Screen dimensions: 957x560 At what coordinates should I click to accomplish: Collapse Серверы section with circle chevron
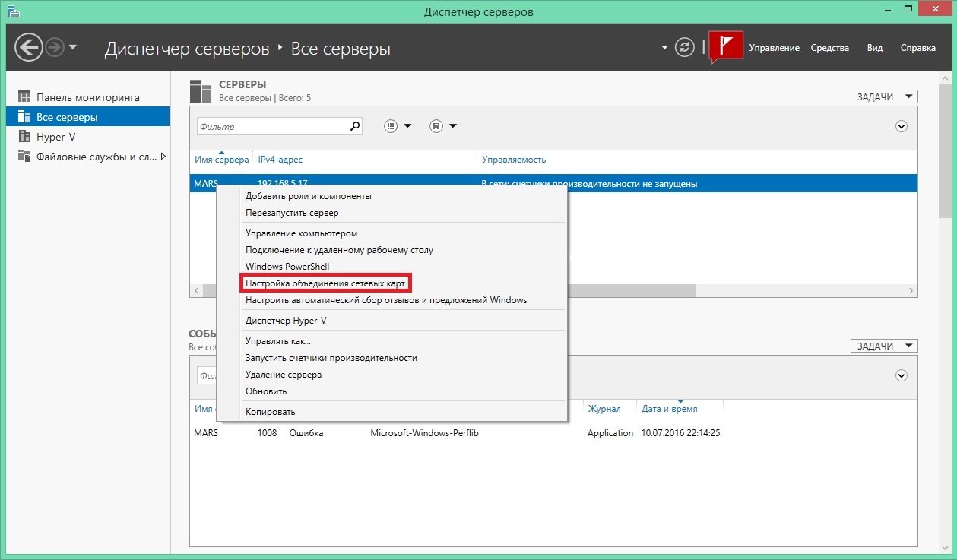[902, 126]
